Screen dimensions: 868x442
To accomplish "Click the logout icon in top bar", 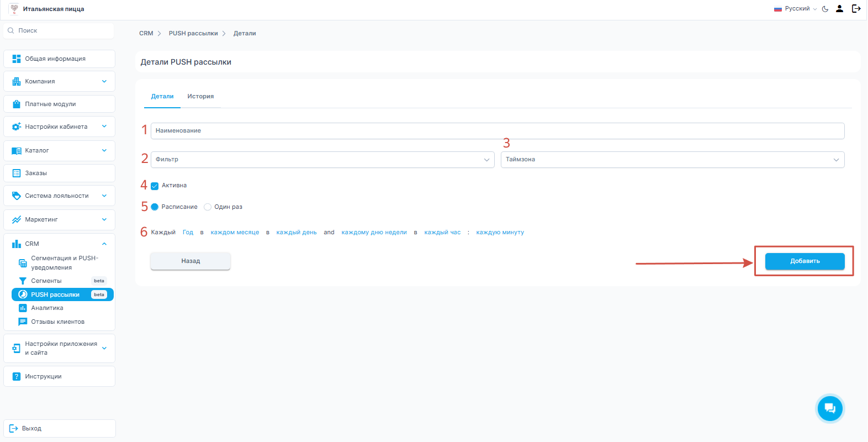I will coord(856,9).
